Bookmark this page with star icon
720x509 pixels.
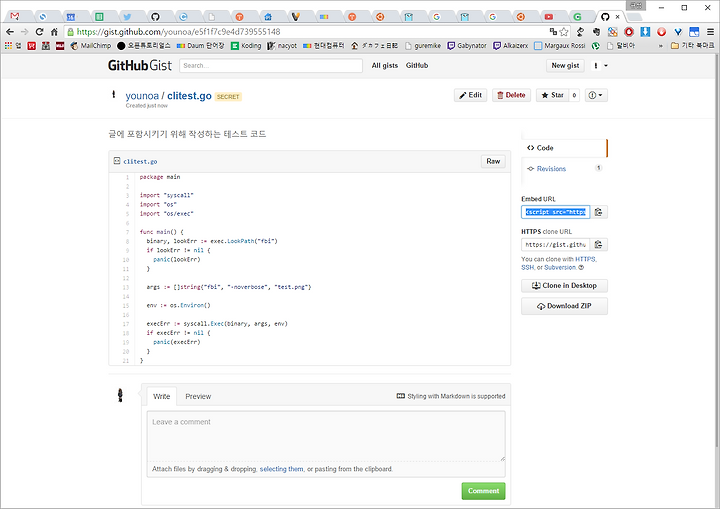pyautogui.click(x=564, y=32)
